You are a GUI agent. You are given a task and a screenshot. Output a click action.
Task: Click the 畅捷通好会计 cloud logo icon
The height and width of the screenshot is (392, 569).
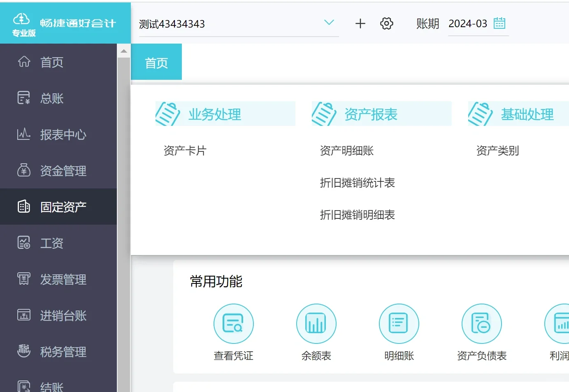[21, 19]
